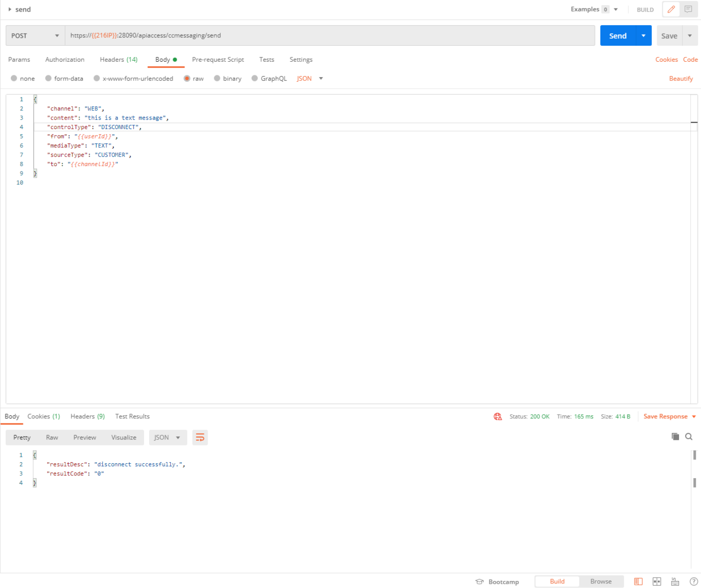Screen dimensions: 701x588
Task: Click the resultDesc response line
Action: [x=116, y=464]
